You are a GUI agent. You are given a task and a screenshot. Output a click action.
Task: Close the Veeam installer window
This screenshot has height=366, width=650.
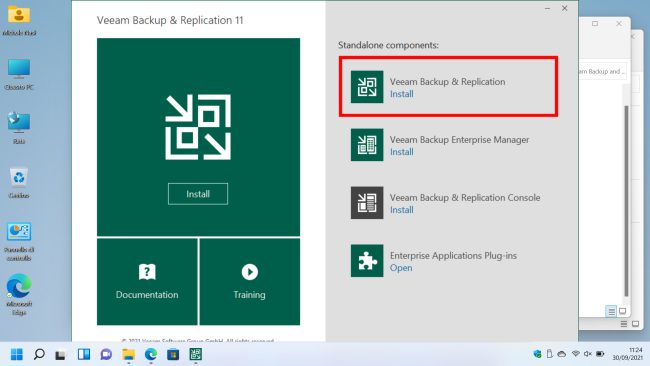[564, 8]
